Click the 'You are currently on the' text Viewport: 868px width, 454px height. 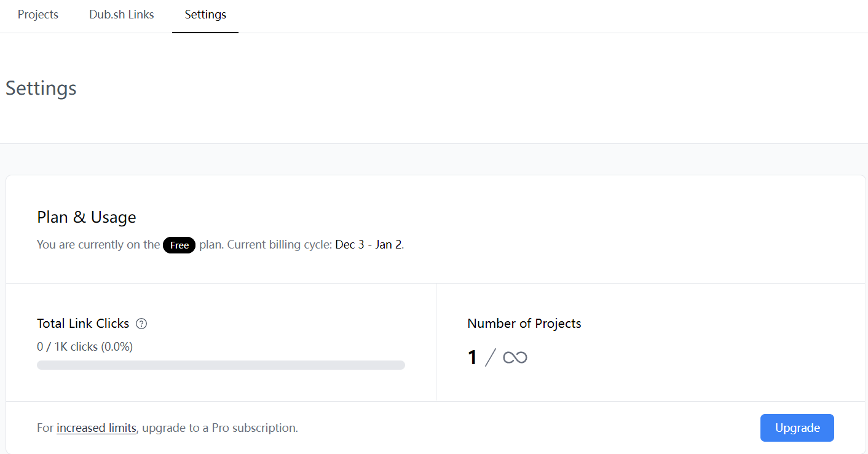tap(98, 245)
